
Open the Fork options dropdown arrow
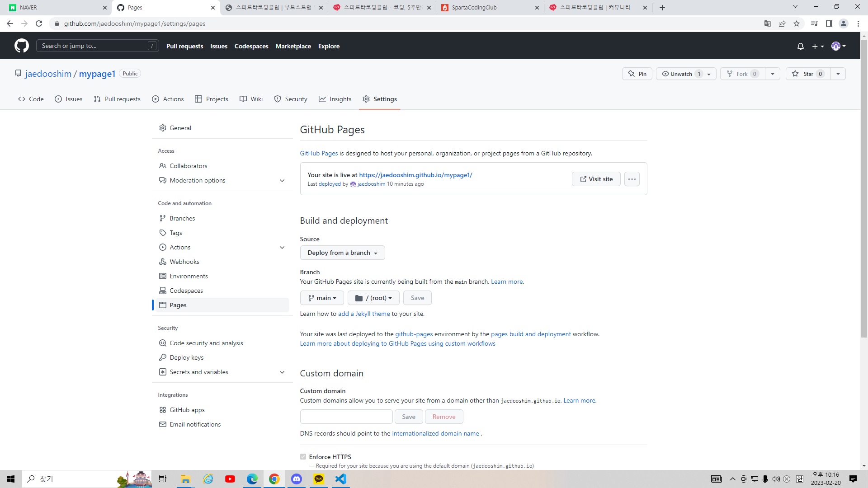click(773, 74)
